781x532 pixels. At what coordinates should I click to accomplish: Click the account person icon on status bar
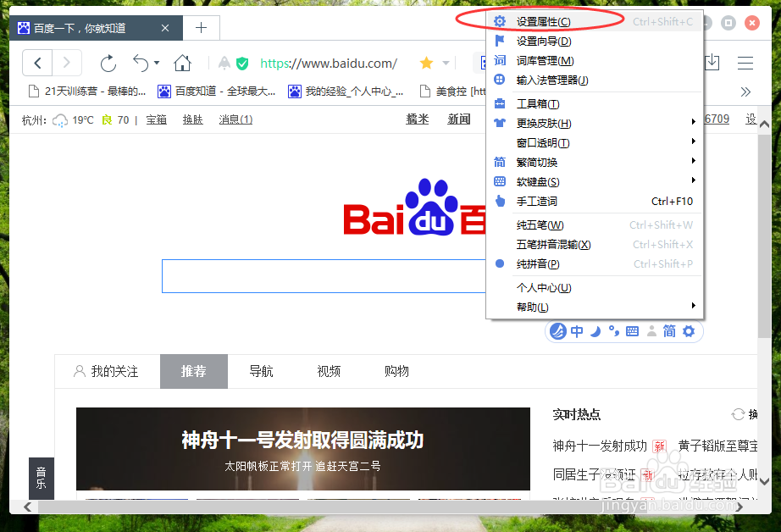(651, 331)
